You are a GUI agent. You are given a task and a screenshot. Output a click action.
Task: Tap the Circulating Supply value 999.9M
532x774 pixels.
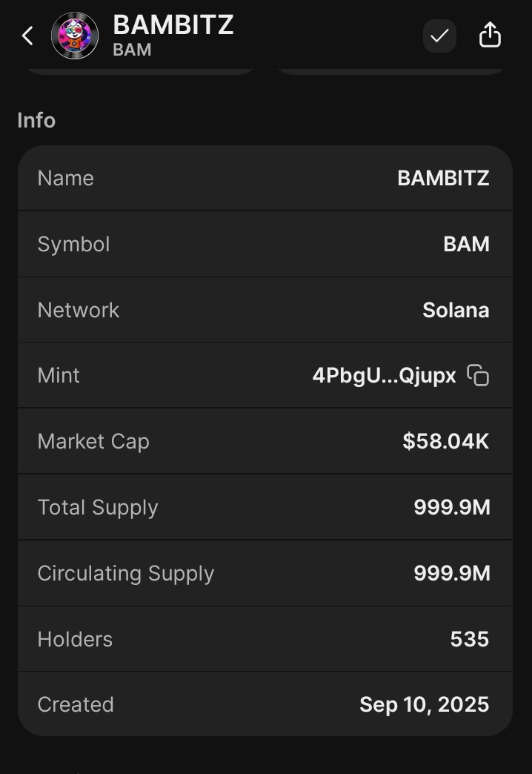point(451,573)
